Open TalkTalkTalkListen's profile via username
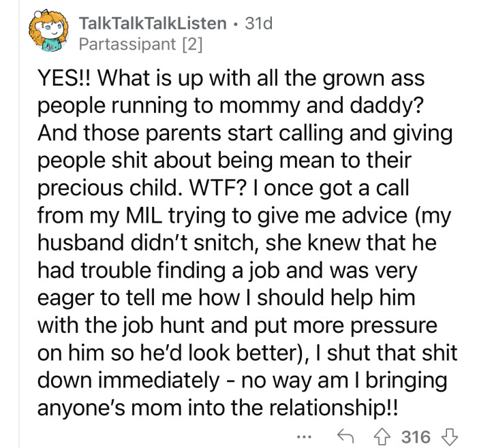 153,23
